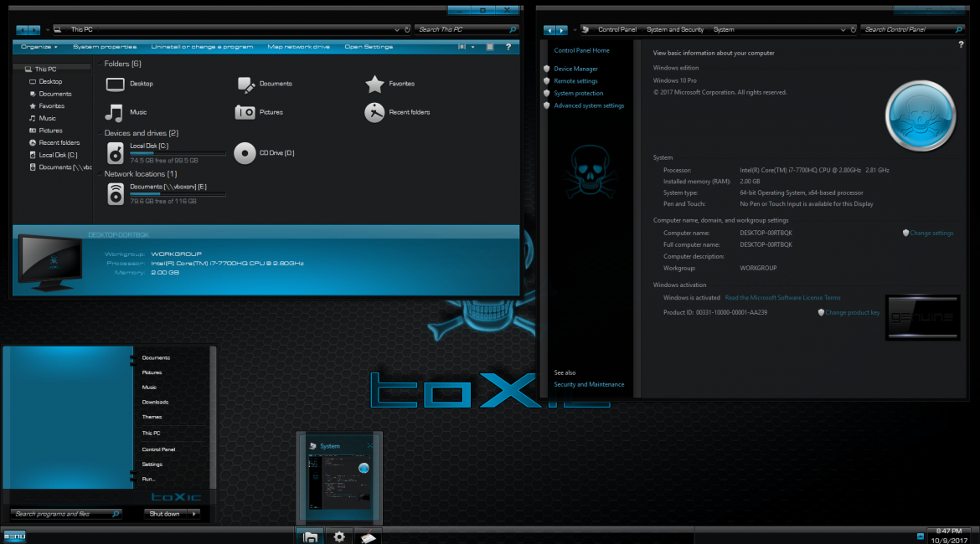
Task: Expand the Control Panel address bar dropdown
Action: tap(843, 29)
